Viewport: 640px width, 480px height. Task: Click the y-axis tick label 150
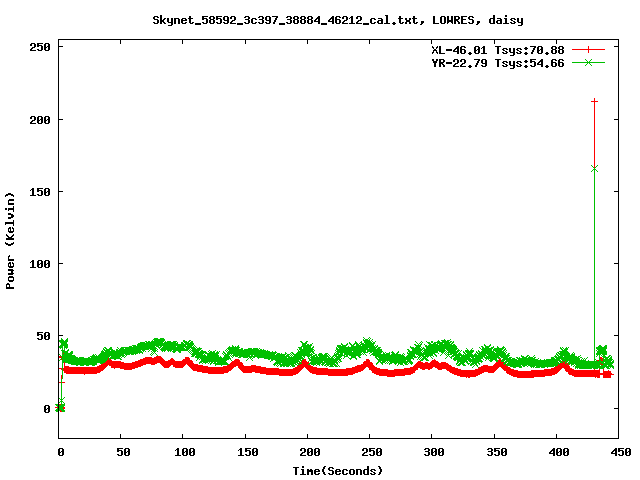click(40, 192)
